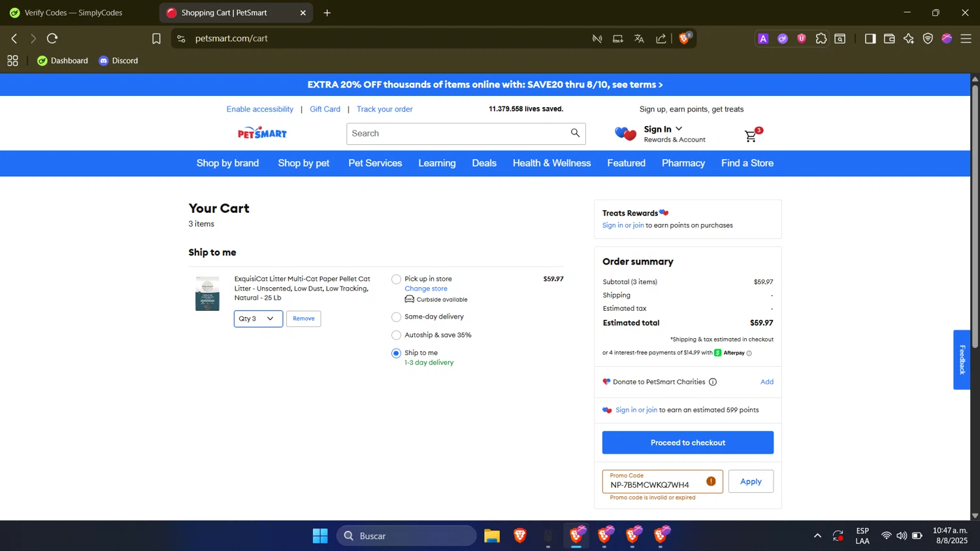Select Pick up in store option
The image size is (980, 551).
click(x=396, y=279)
